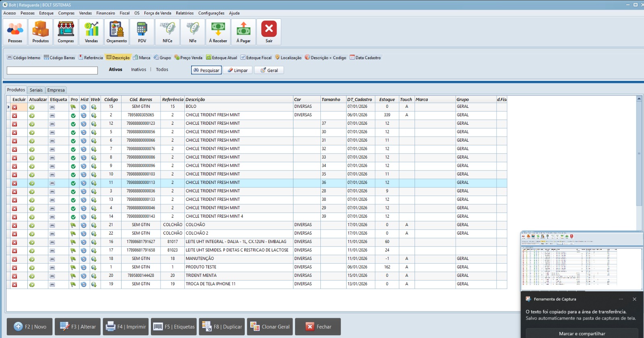Viewport: 644px width, 338px height.
Task: Click the Limpar button
Action: (x=238, y=70)
